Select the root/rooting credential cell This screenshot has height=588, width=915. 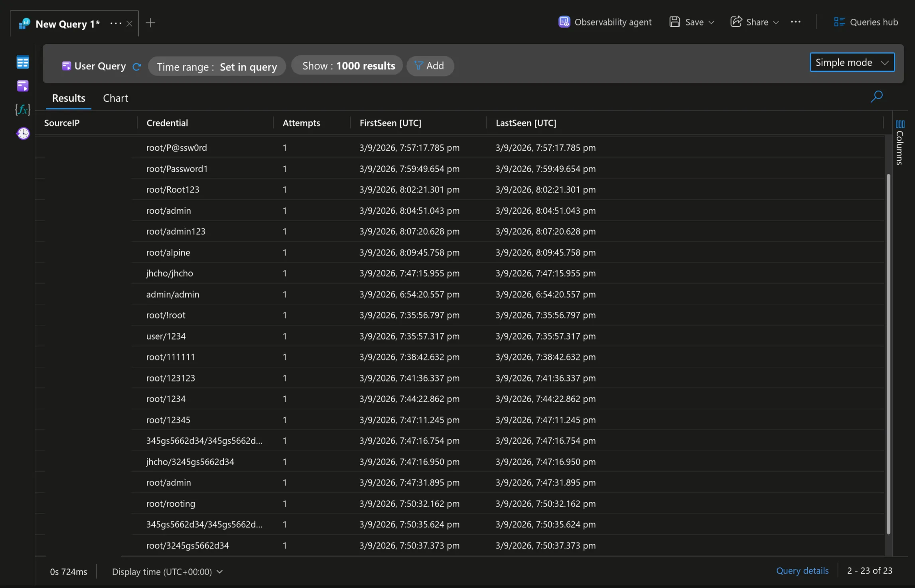pyautogui.click(x=170, y=503)
